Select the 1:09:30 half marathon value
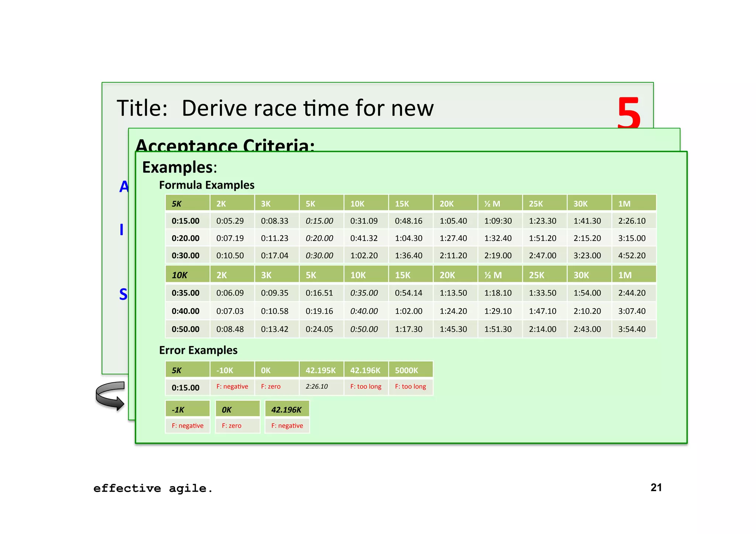Screen dimensions: 756x534 point(498,221)
